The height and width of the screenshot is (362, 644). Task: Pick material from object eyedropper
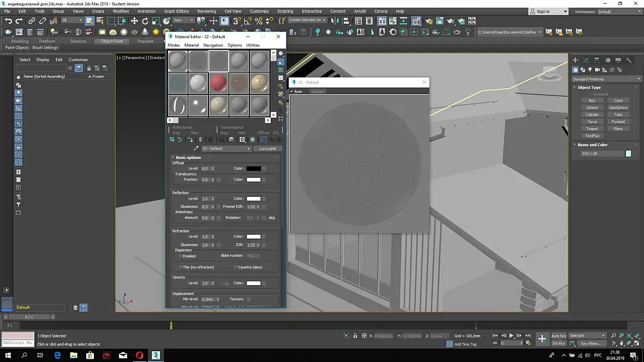coord(196,148)
